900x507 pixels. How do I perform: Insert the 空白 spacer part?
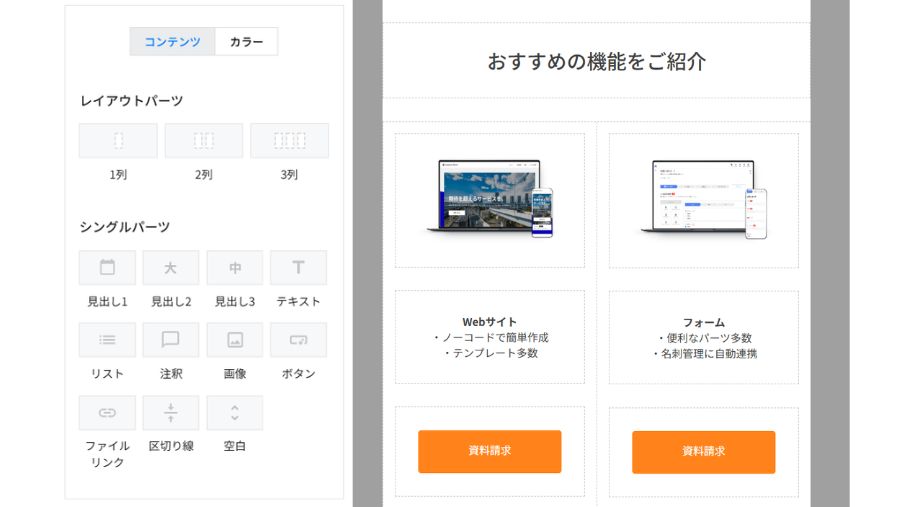235,413
